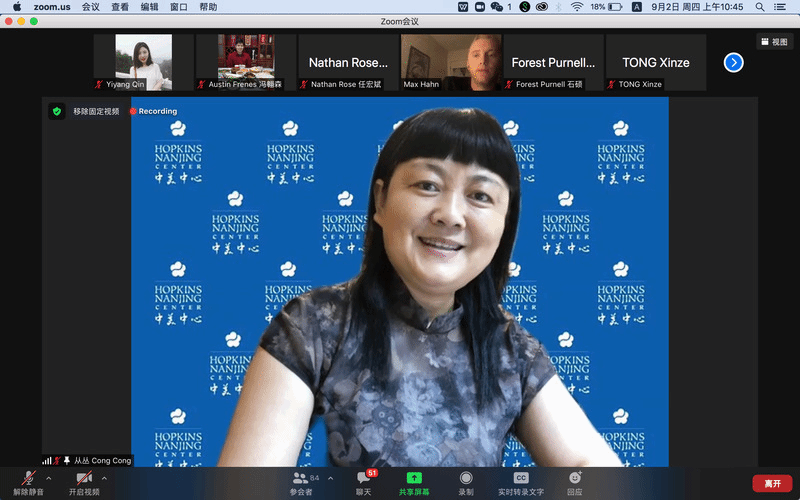Open 实时转录文字 live transcript CC
The height and width of the screenshot is (500, 800).
pyautogui.click(x=521, y=483)
